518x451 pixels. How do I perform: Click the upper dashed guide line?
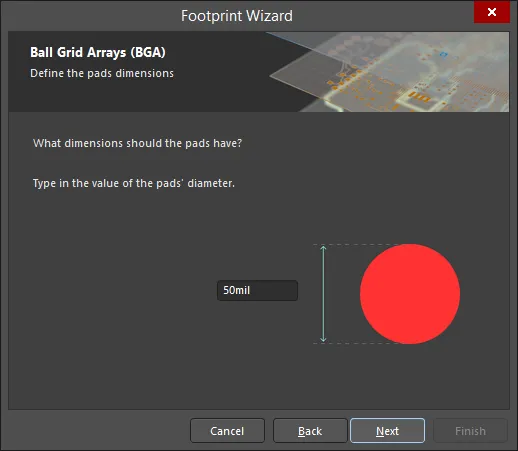[357, 244]
